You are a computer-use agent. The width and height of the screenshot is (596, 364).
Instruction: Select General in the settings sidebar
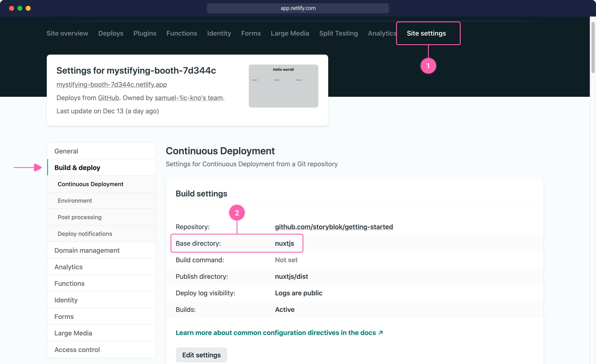coord(101,151)
